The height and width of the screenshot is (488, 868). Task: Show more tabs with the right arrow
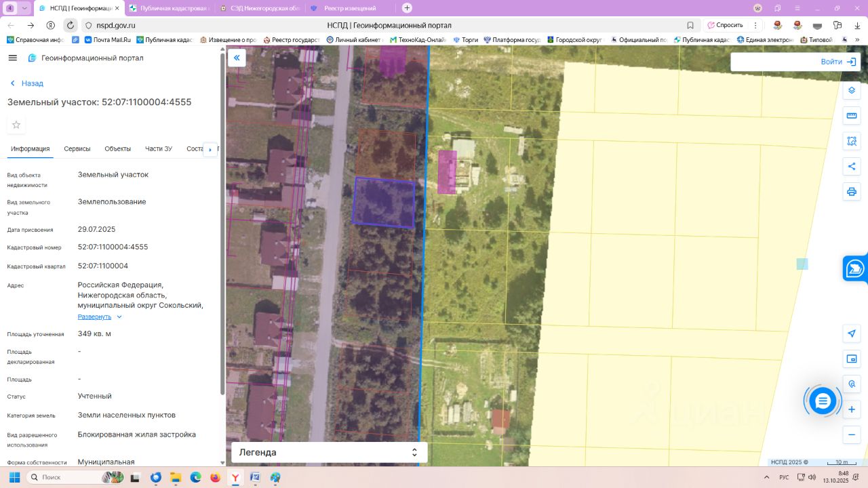210,149
